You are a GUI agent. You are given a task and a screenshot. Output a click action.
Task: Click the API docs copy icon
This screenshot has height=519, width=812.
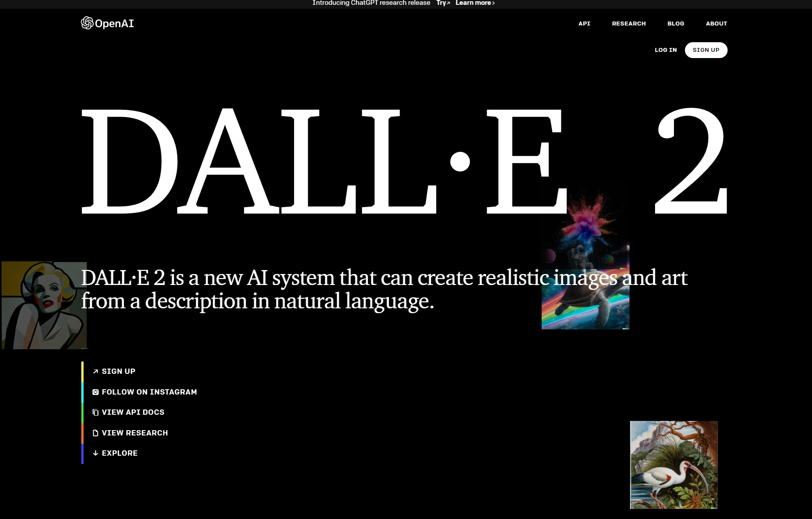(95, 412)
